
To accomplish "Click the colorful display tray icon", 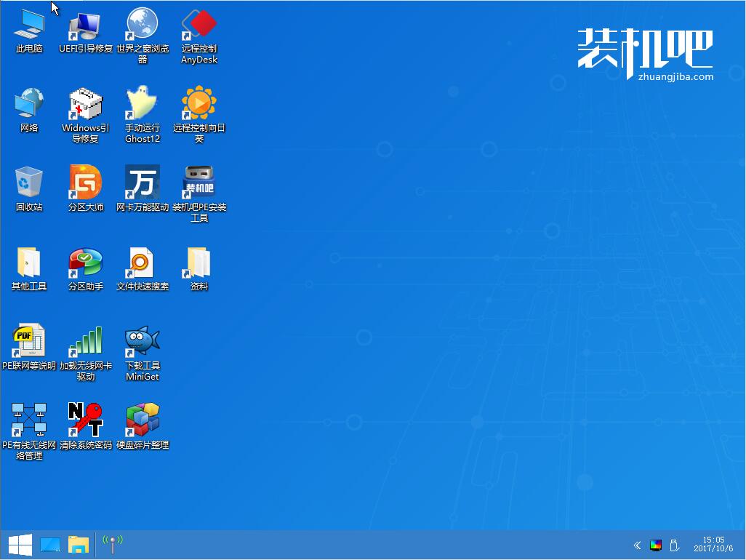I will 656,545.
